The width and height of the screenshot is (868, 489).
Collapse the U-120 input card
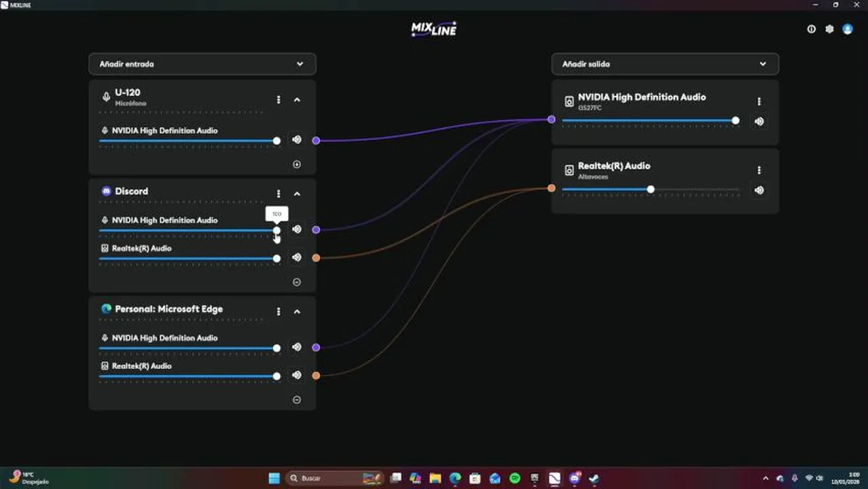(297, 100)
